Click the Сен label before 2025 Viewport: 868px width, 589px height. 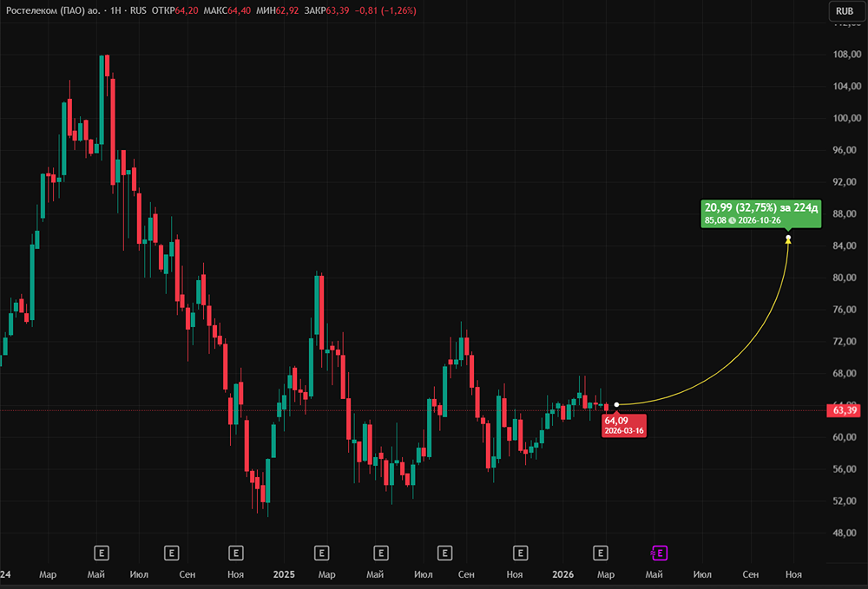[x=187, y=574]
